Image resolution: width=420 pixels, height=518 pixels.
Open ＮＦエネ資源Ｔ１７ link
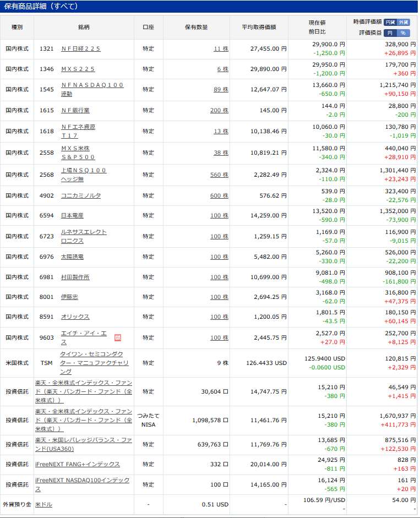click(x=78, y=131)
